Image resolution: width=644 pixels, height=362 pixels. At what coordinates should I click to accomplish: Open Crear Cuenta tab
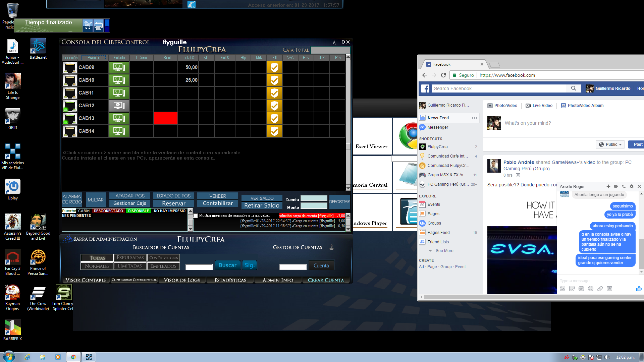click(326, 280)
